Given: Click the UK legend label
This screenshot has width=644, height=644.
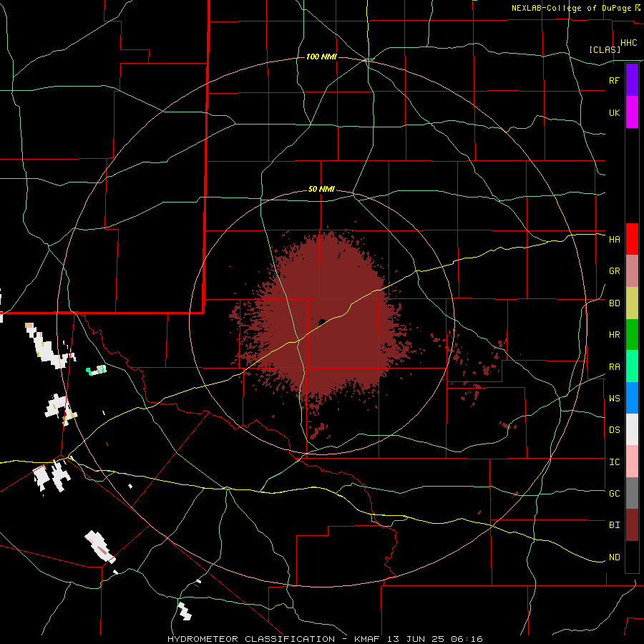Looking at the screenshot, I should pos(614,112).
